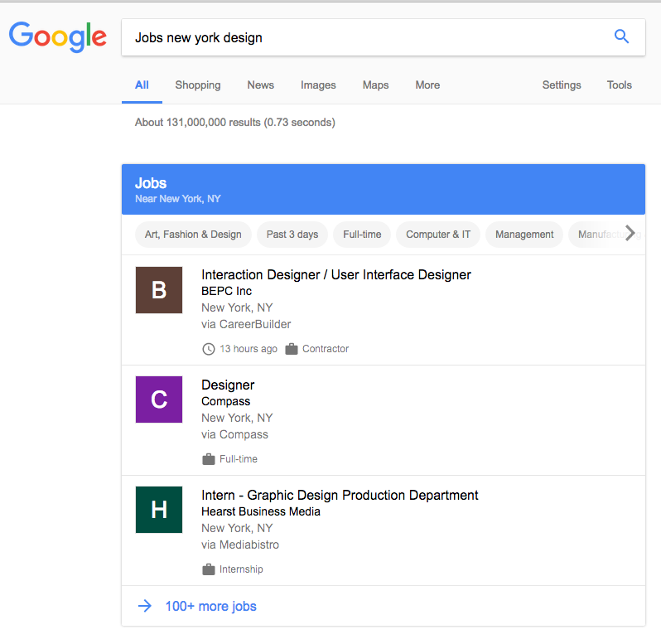Click the briefcase icon next to Internship
This screenshot has height=644, width=661.
point(208,569)
